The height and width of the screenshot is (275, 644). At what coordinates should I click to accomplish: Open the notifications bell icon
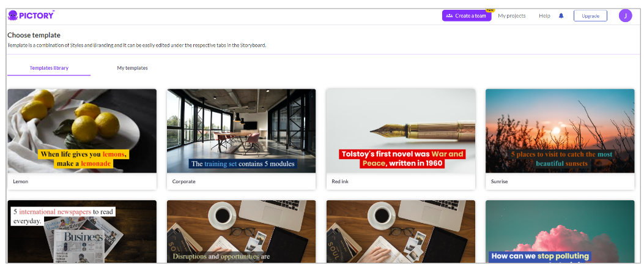click(x=561, y=16)
